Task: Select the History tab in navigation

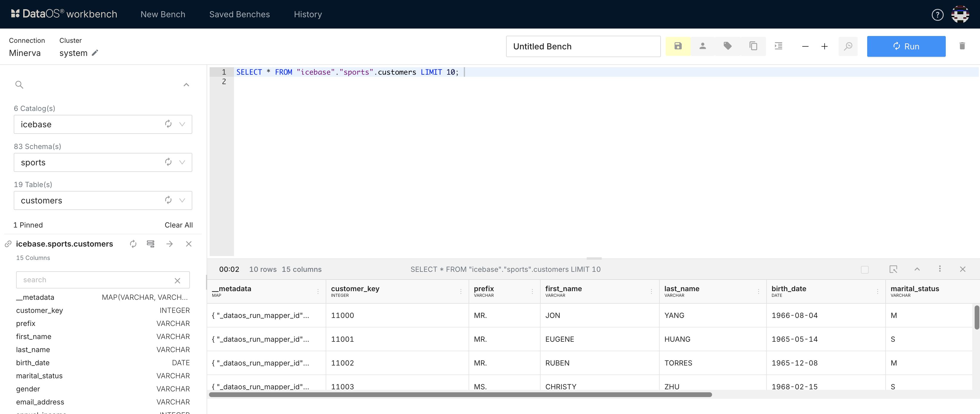Action: [308, 14]
